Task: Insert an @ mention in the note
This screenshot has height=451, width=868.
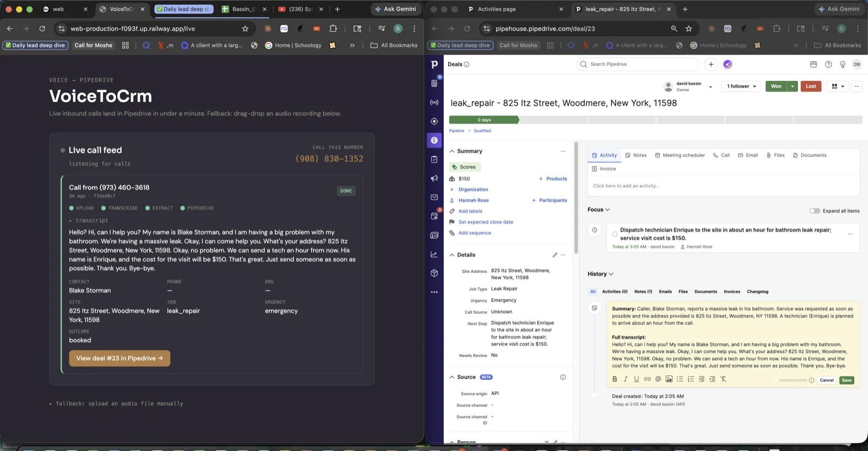Action: point(658,379)
